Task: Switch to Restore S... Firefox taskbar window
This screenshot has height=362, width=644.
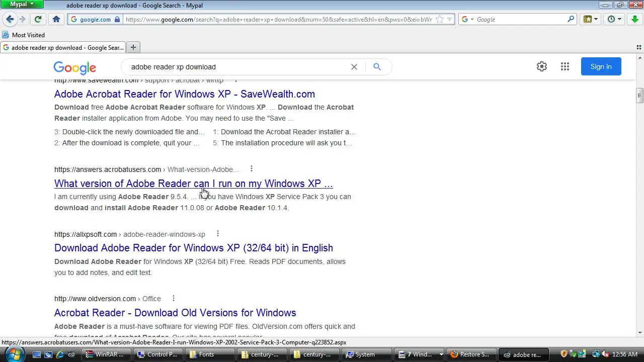Action: 472,354
